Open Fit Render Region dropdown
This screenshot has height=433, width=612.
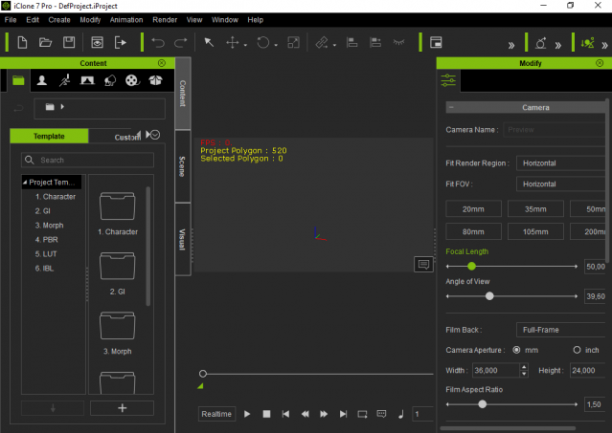[561, 163]
